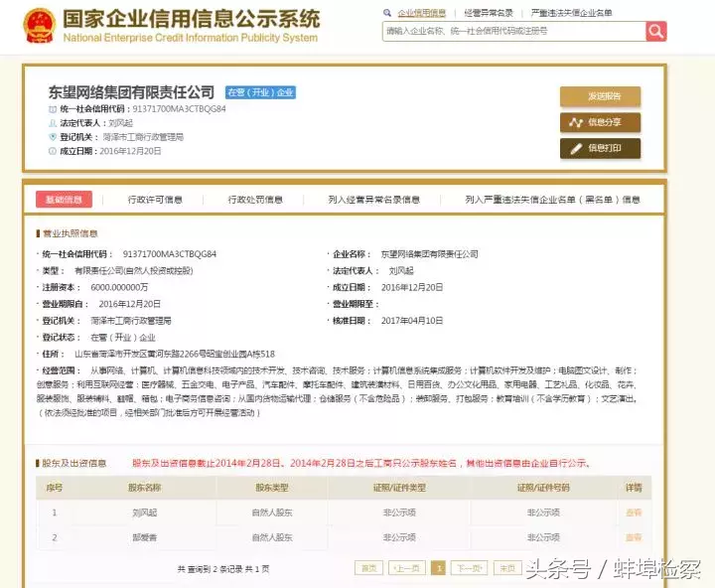The width and height of the screenshot is (715, 588).
Task: Click the 发送报告 button
Action: (600, 96)
